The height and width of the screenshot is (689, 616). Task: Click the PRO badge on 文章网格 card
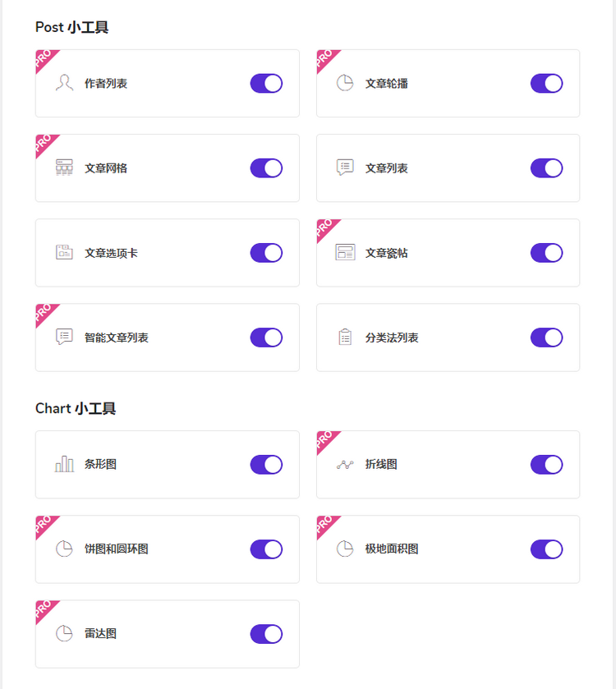[x=44, y=143]
